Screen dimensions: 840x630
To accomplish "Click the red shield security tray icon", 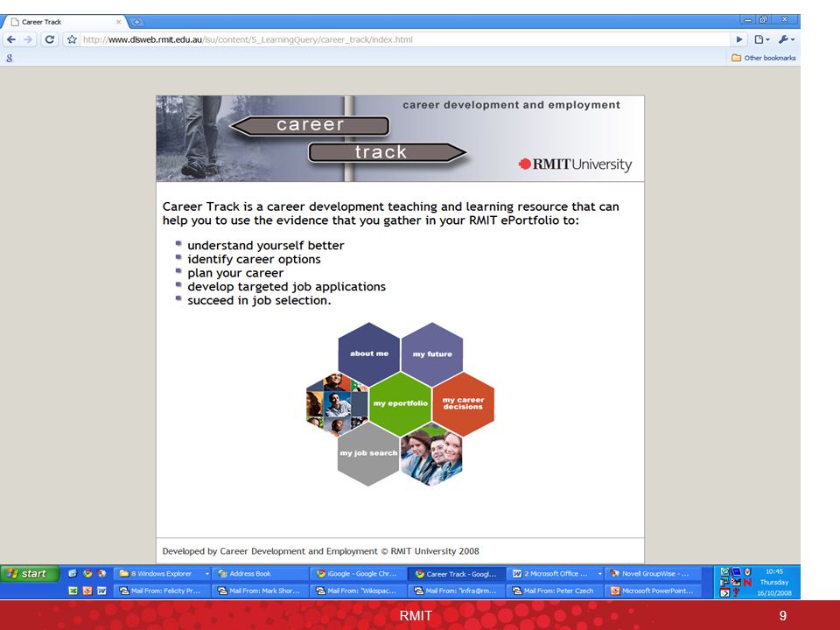I will 748,571.
